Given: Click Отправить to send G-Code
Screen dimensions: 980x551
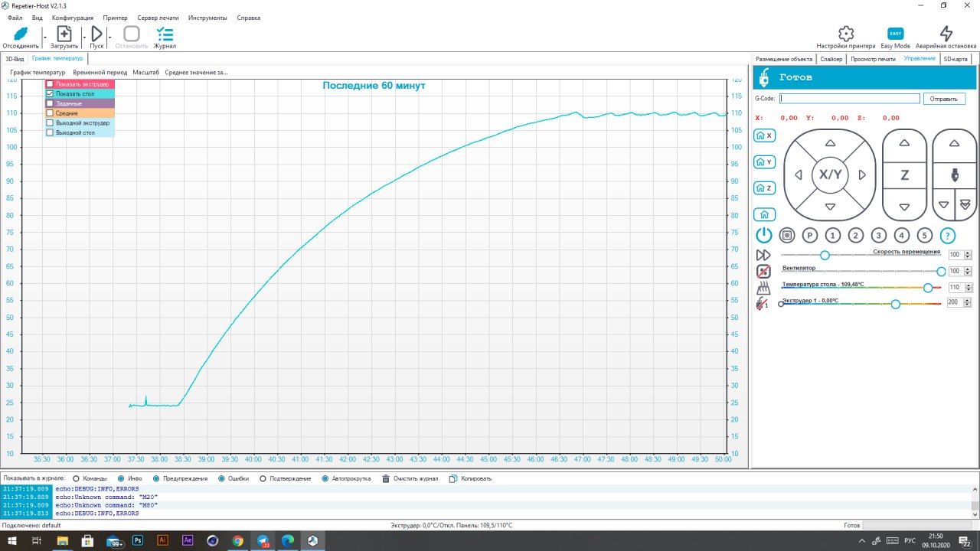Looking at the screenshot, I should coord(945,99).
